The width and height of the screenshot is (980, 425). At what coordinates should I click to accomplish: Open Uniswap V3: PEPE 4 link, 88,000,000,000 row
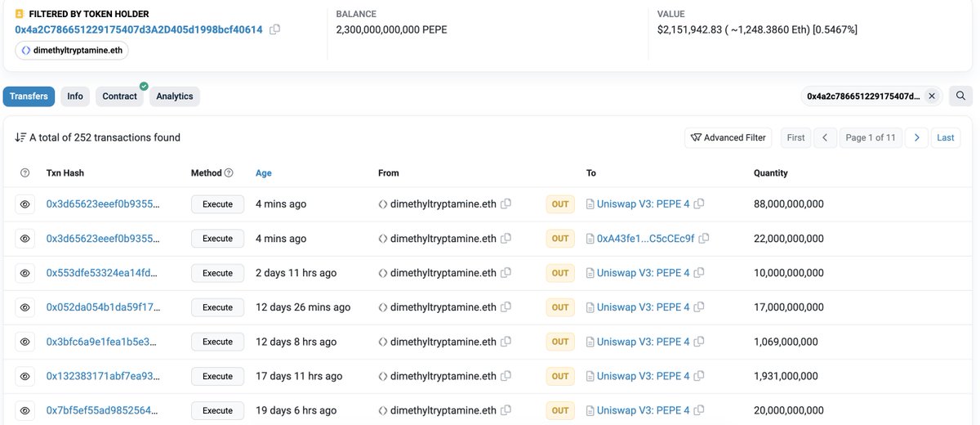pyautogui.click(x=643, y=204)
